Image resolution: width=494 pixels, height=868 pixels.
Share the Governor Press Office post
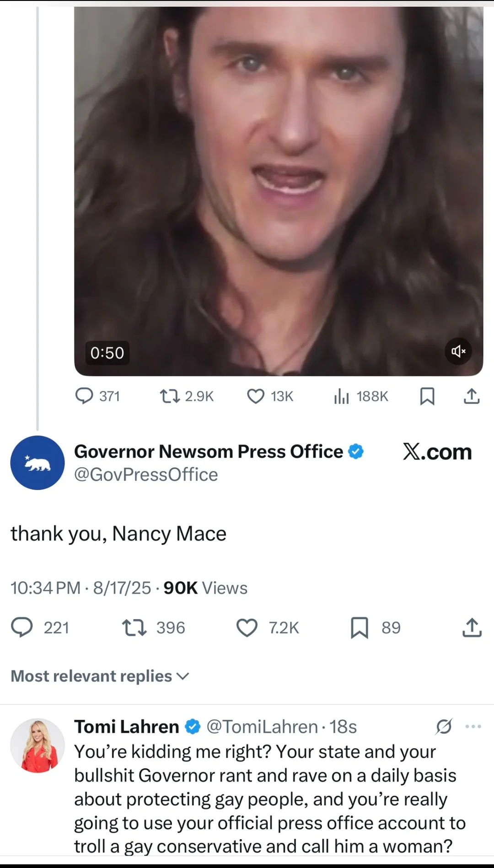click(x=472, y=628)
